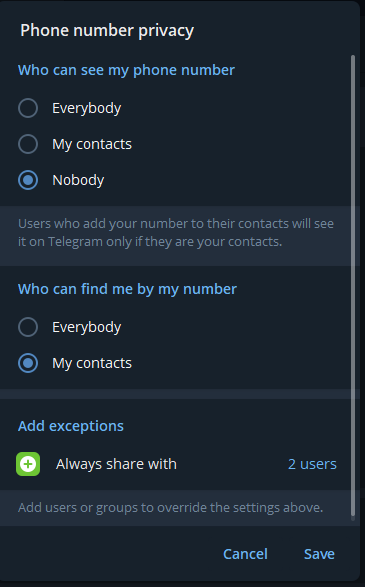Screen dimensions: 365x587
Task: Click the 2 users link
Action: 312,464
